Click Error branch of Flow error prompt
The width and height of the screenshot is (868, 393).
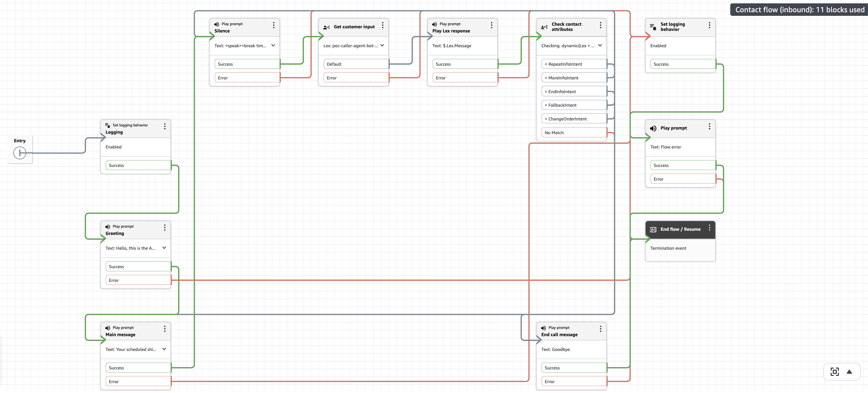tap(683, 179)
